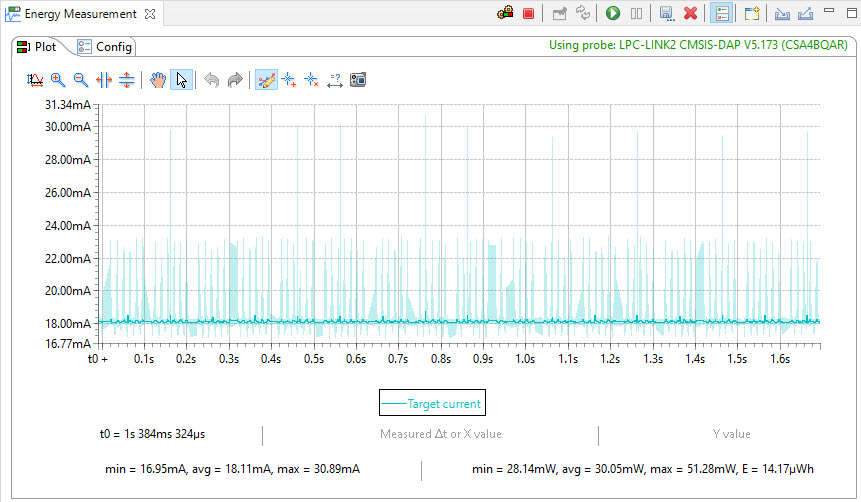Click the reset plot axes icon

pos(35,80)
